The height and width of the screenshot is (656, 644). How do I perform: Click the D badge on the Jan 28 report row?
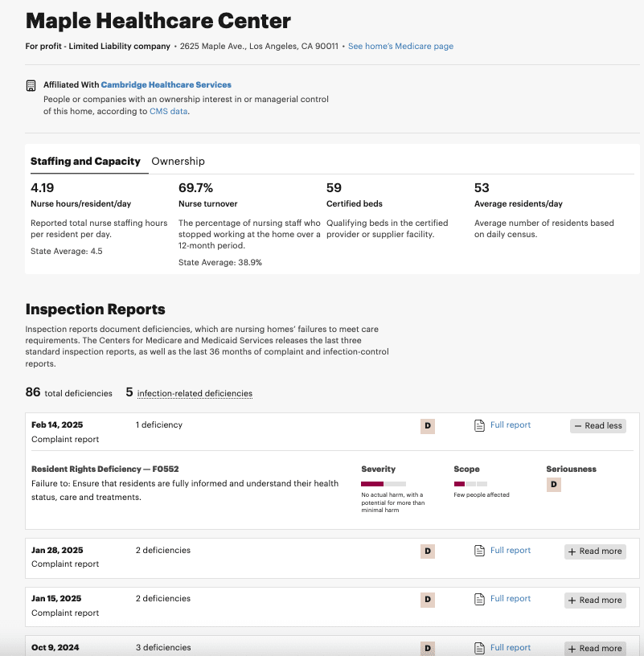pos(427,551)
